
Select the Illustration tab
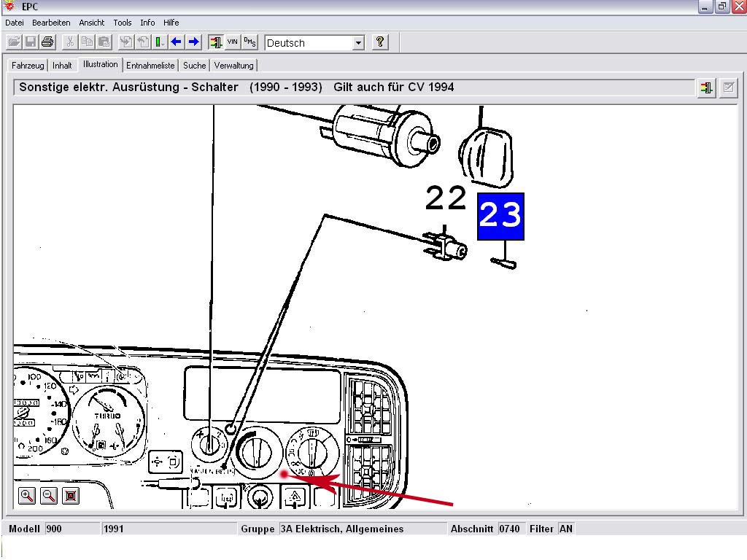pos(100,64)
